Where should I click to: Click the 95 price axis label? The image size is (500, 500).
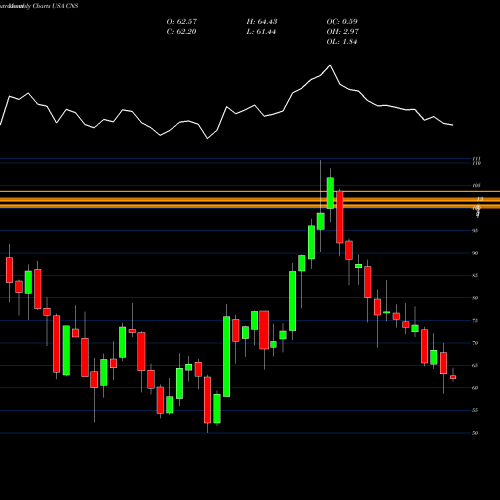(475, 231)
